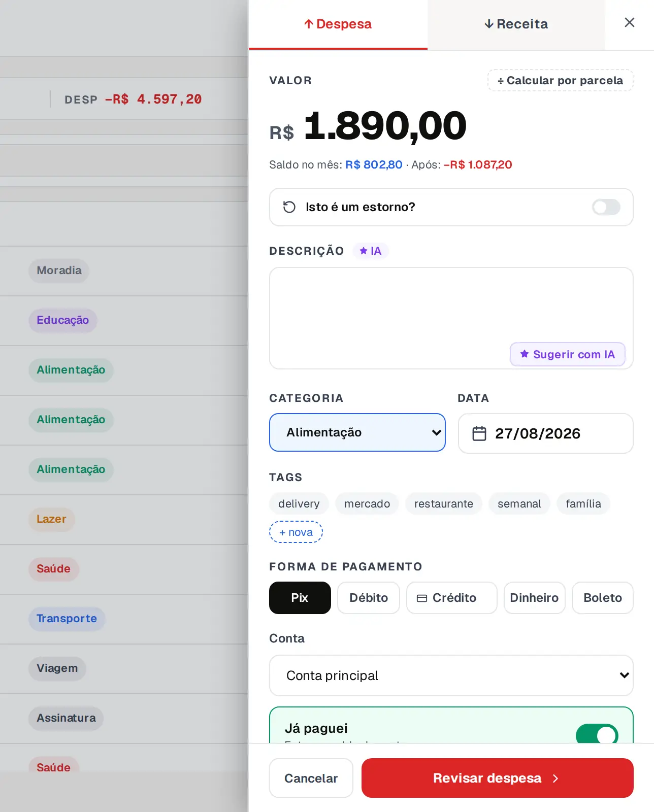The width and height of the screenshot is (654, 812).
Task: Select the Despesa tab
Action: pos(338,24)
